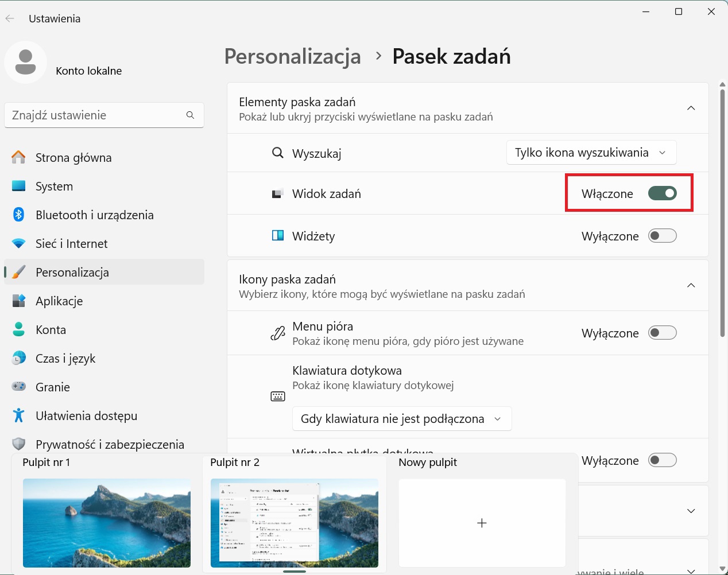Click the magnifier icon in the Wyszukaj row

coord(278,153)
